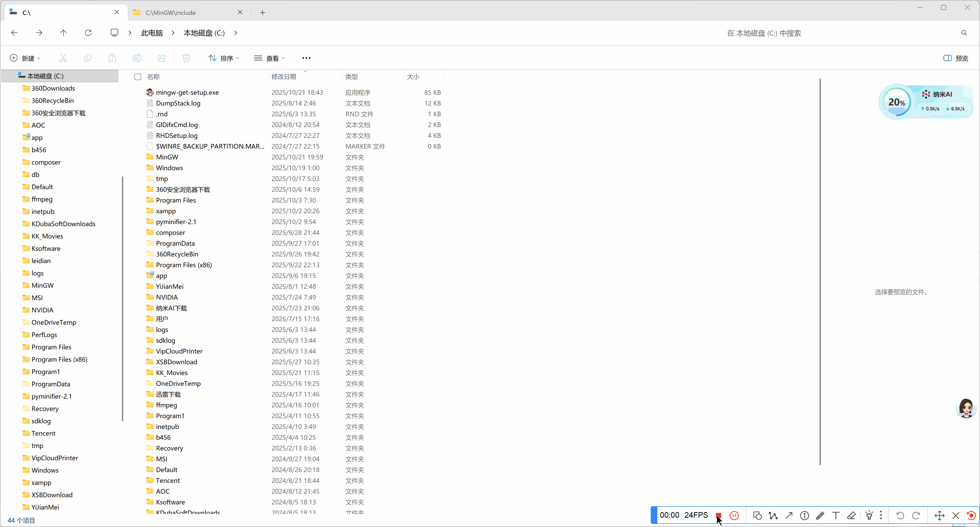Open a new tab with plus button
Image resolution: width=980 pixels, height=527 pixels.
point(263,13)
